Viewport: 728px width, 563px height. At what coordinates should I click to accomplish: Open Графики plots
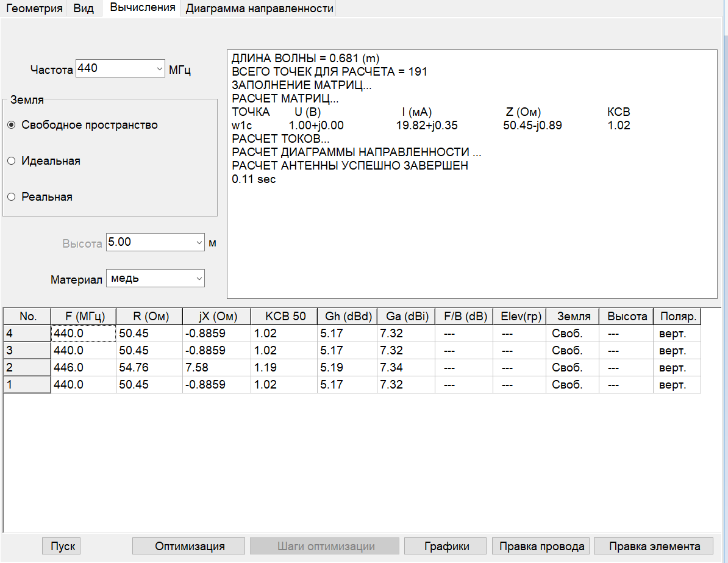pyautogui.click(x=446, y=547)
